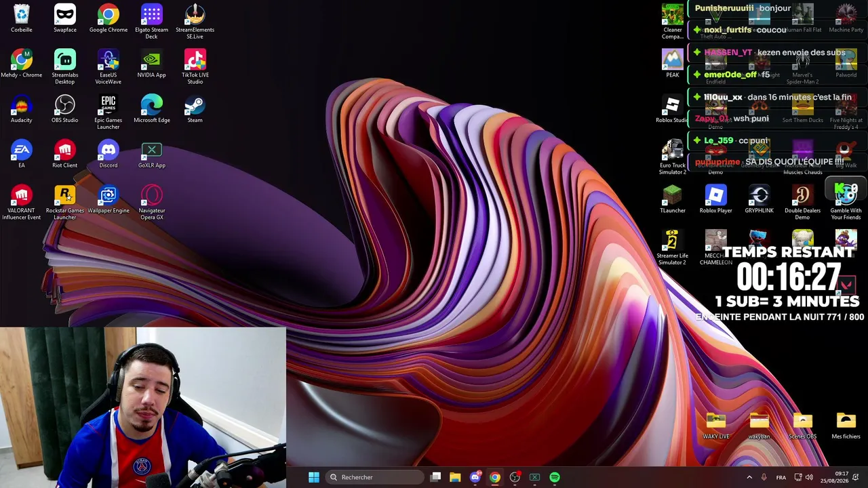The height and width of the screenshot is (488, 868).
Task: Launch Streamlabs Desktop
Action: tap(65, 66)
